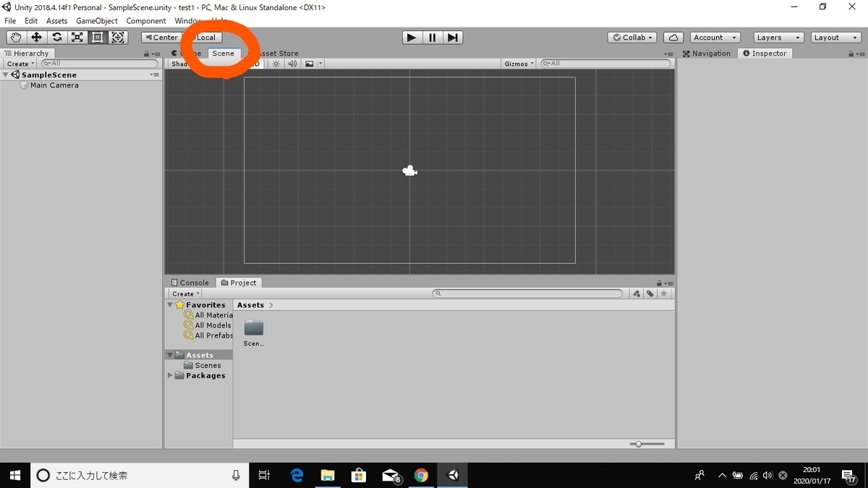Viewport: 868px width, 488px height.
Task: Open Chrome from the taskbar
Action: 421,475
